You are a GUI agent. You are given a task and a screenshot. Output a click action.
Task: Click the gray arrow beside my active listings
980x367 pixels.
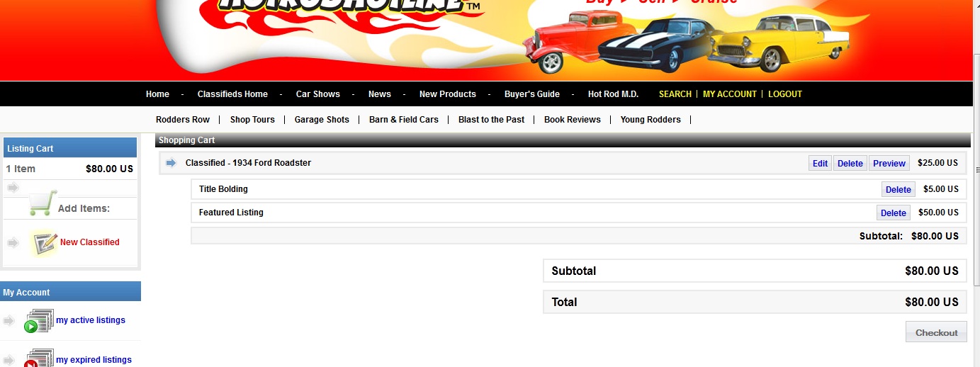[x=9, y=321]
